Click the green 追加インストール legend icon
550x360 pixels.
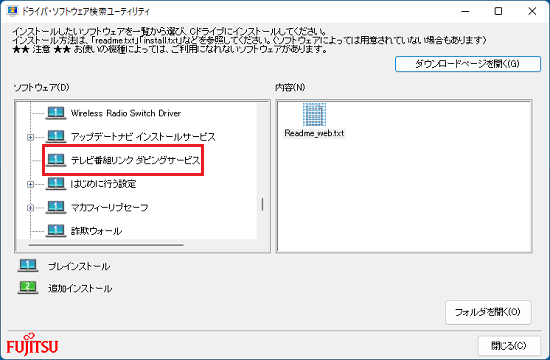tap(28, 288)
